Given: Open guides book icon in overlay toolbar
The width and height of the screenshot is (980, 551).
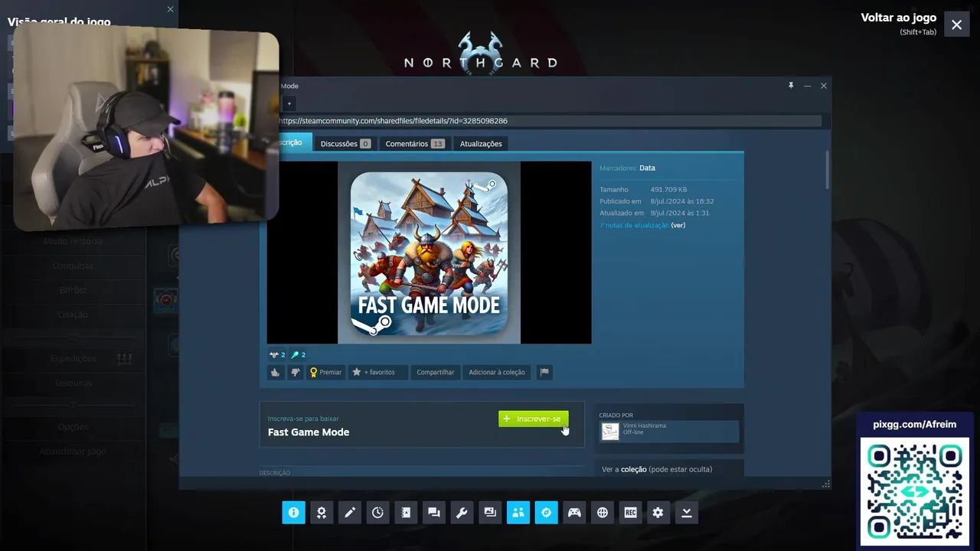Looking at the screenshot, I should 406,513.
